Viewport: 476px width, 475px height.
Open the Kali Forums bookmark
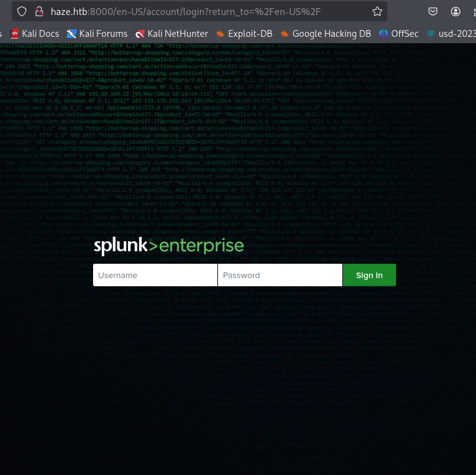(97, 34)
